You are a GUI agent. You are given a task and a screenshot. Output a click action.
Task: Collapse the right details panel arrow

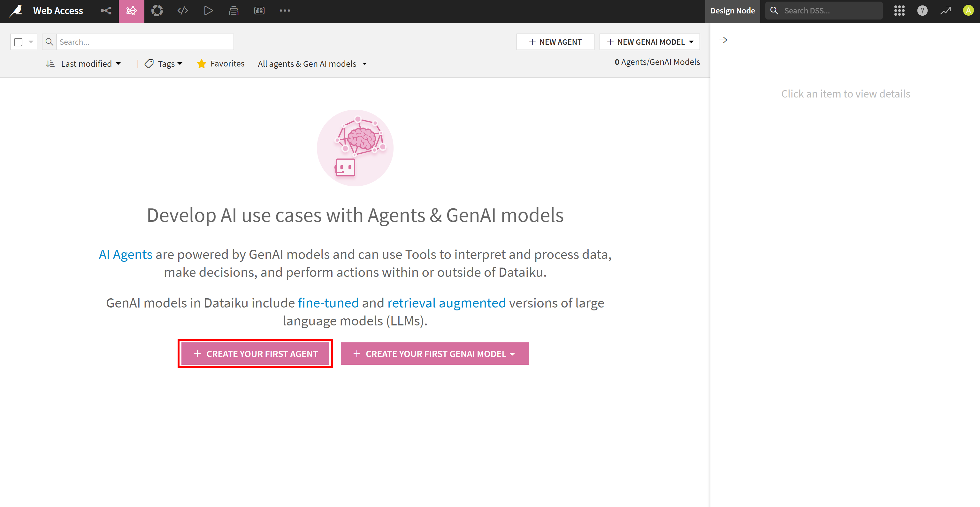[723, 40]
